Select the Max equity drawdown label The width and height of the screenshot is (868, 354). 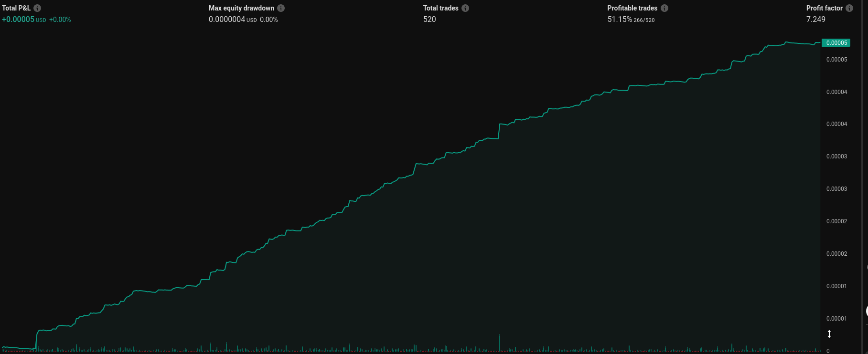coord(241,8)
